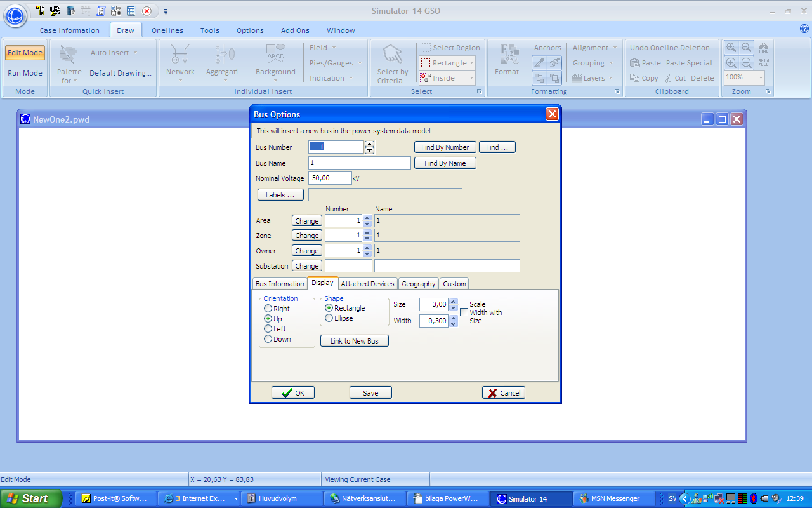This screenshot has width=812, height=508.
Task: Open the Pies/Gauges dropdown
Action: pyautogui.click(x=336, y=63)
